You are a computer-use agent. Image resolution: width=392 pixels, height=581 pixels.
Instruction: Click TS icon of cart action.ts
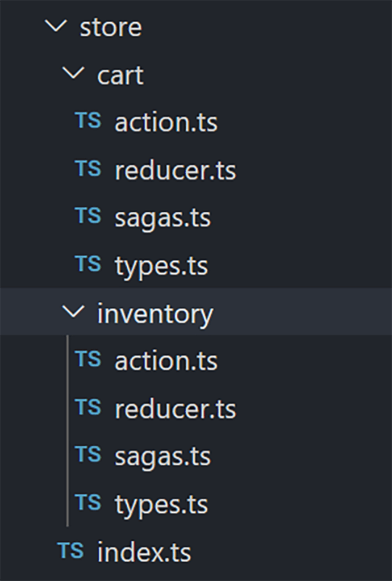coord(88,120)
